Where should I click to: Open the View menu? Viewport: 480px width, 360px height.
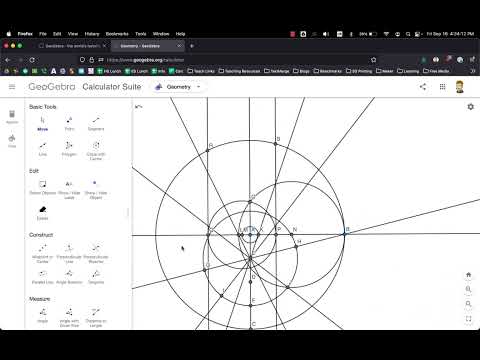[73, 34]
